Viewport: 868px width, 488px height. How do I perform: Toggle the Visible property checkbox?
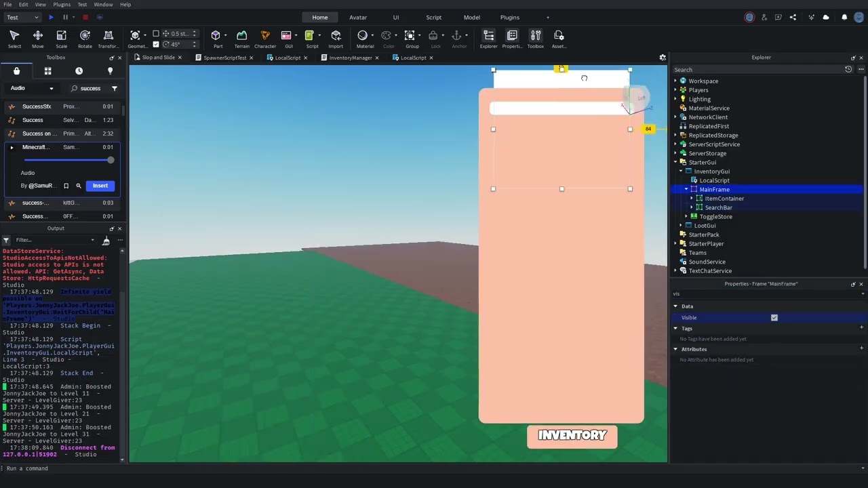tap(774, 317)
